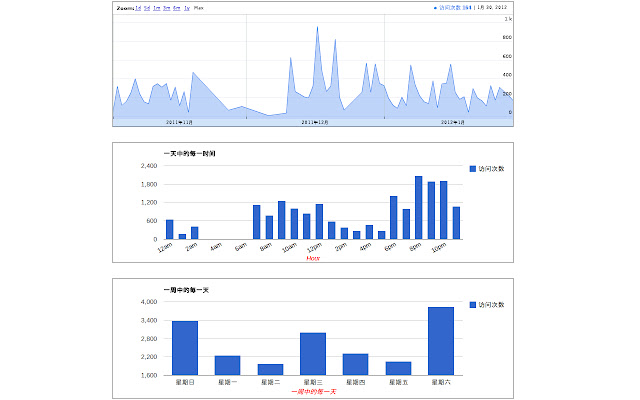
Task: Zoom the timeline to 1y
Action: [x=187, y=7]
